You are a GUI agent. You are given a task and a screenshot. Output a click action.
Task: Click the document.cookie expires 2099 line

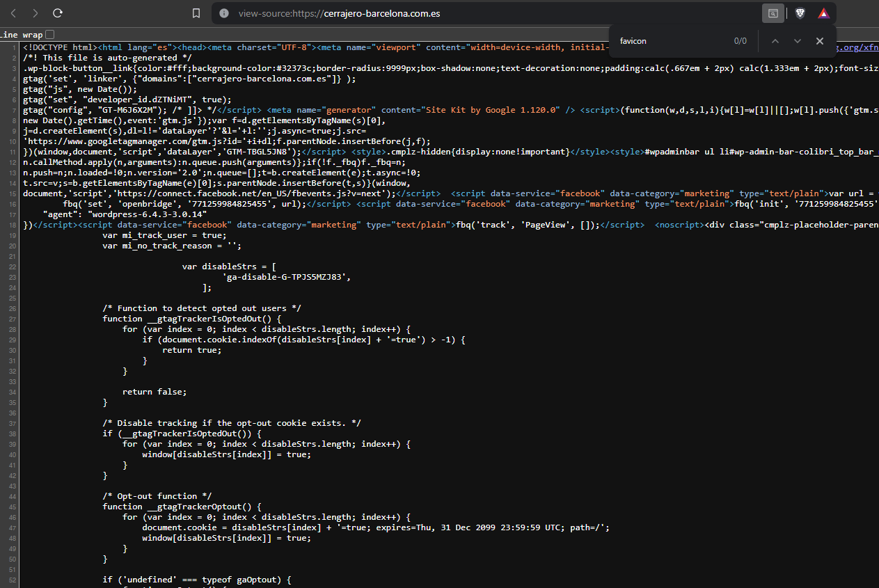[x=376, y=527]
